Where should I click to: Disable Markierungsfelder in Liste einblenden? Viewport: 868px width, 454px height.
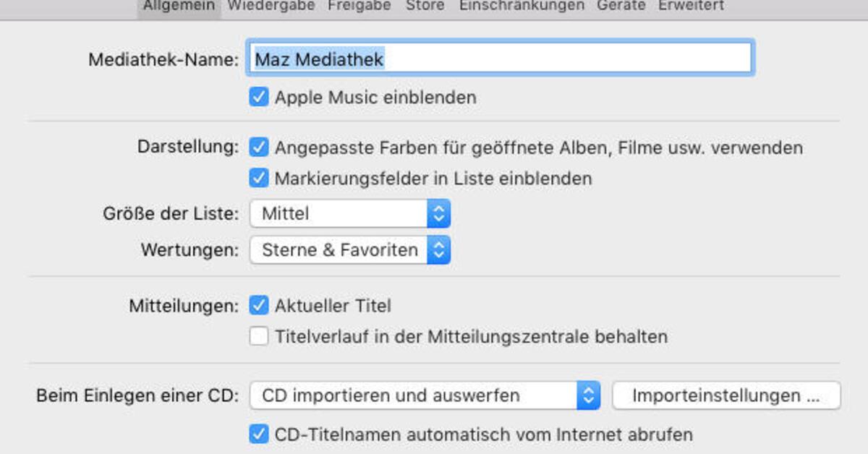pyautogui.click(x=258, y=178)
